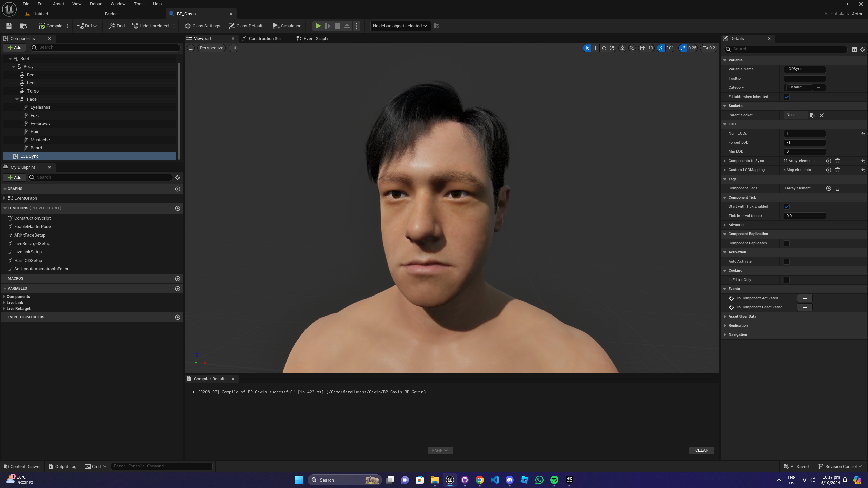Open the Debug menu
Image resolution: width=868 pixels, height=488 pixels.
click(96, 4)
